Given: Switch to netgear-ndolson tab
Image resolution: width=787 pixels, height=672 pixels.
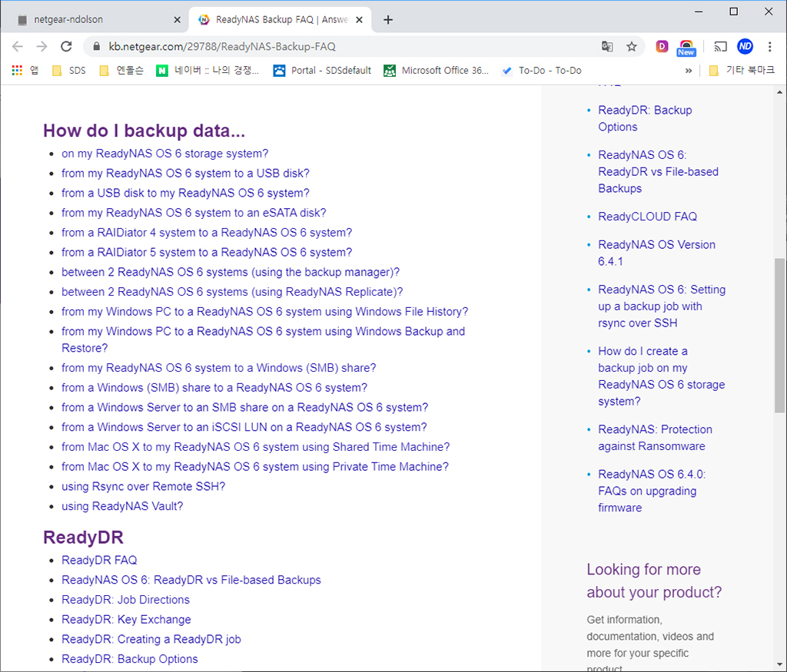Looking at the screenshot, I should tap(95, 19).
